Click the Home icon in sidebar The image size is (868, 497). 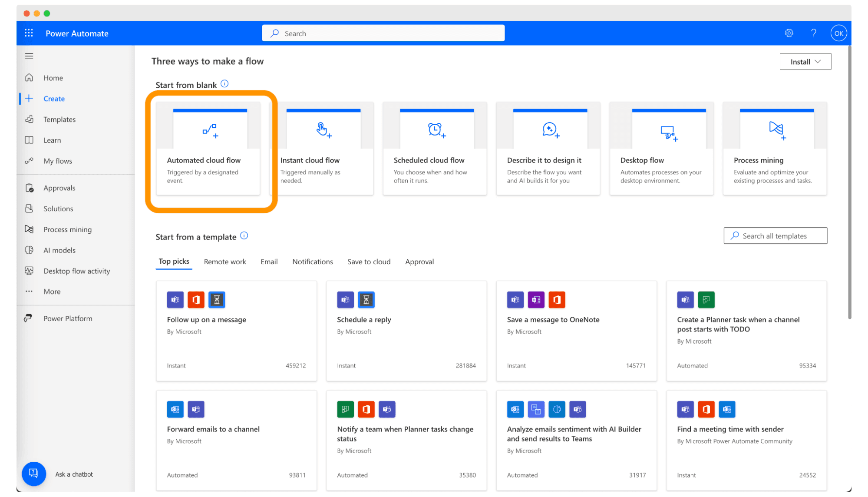point(29,78)
